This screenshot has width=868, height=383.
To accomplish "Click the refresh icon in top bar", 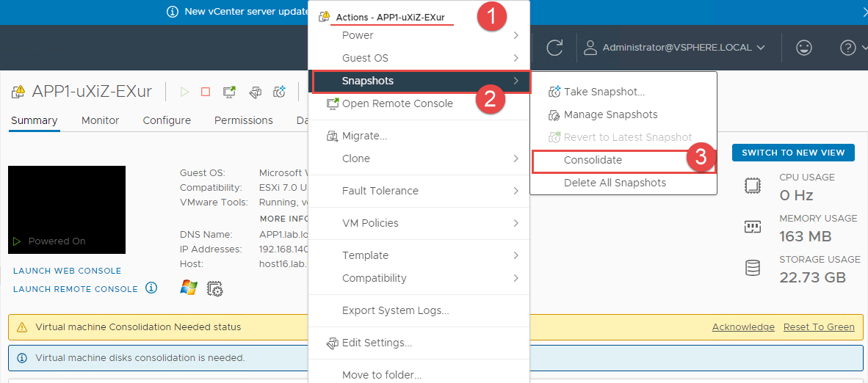I will coord(554,48).
